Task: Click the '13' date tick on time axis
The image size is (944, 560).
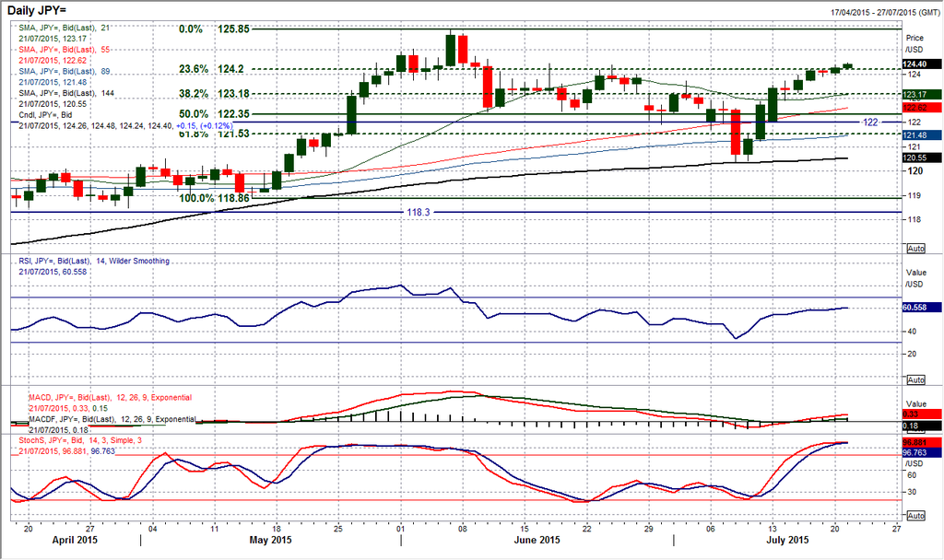Action: tap(773, 529)
